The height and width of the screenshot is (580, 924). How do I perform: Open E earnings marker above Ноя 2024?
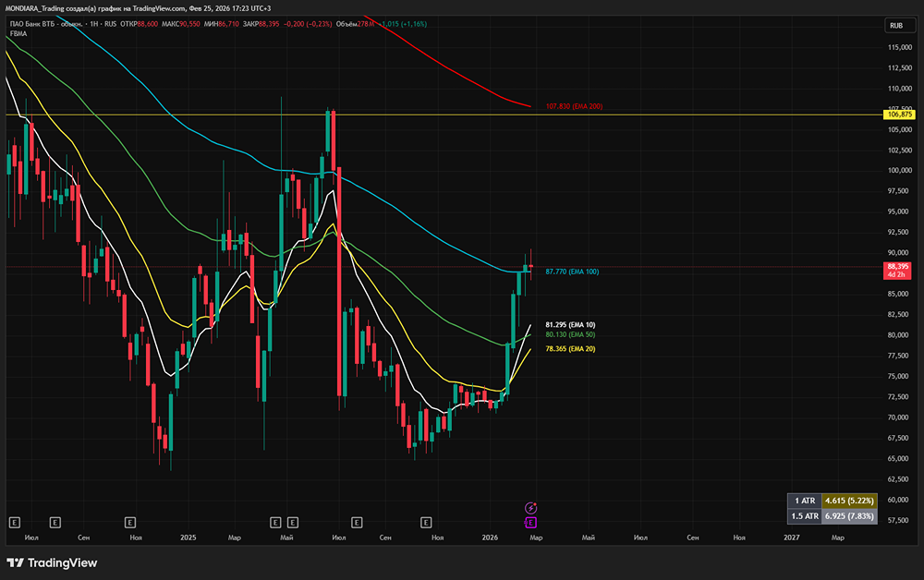(130, 522)
